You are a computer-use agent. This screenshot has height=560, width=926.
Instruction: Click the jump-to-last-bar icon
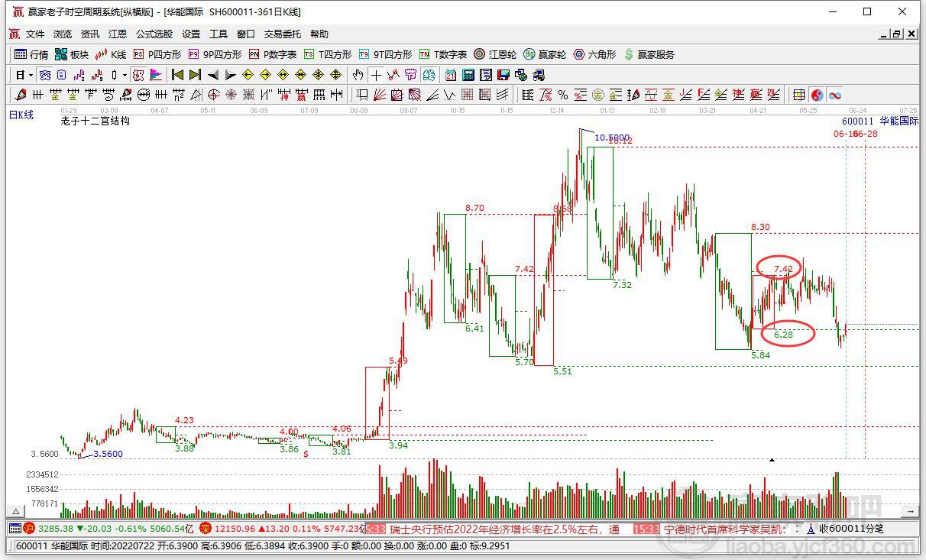(x=195, y=75)
